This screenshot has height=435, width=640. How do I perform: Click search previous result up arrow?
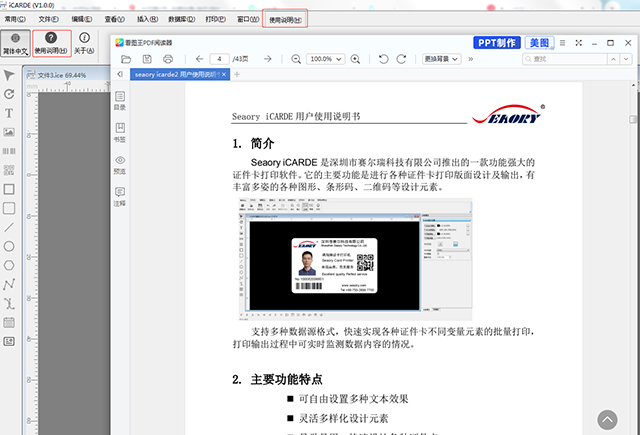pyautogui.click(x=613, y=59)
